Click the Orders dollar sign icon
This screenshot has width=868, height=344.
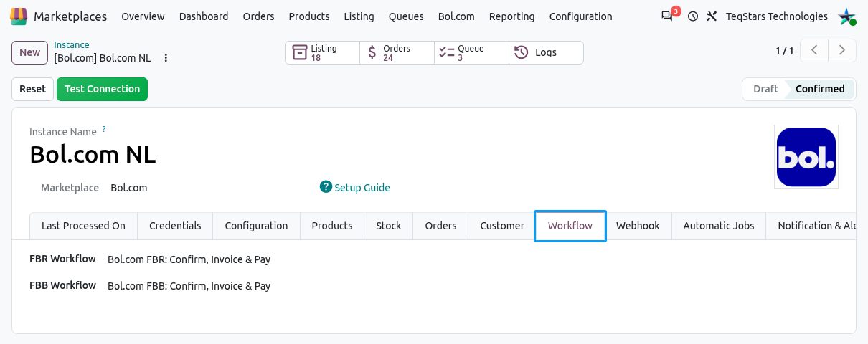click(x=372, y=52)
